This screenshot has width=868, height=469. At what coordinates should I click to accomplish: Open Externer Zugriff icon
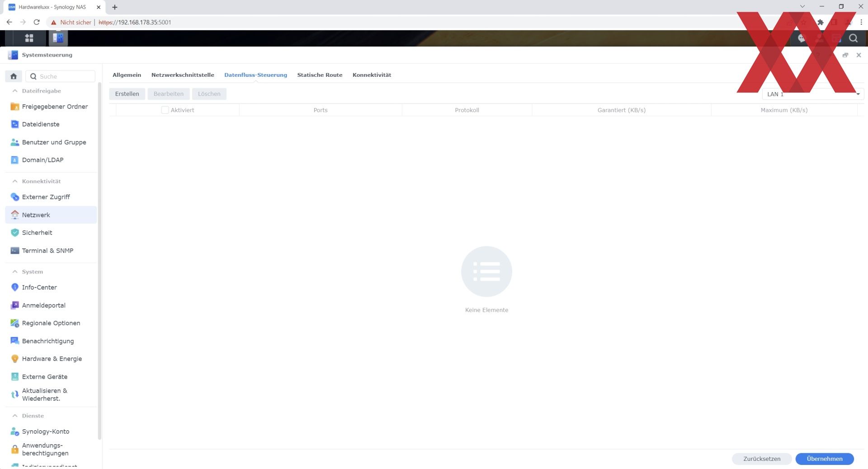(15, 197)
